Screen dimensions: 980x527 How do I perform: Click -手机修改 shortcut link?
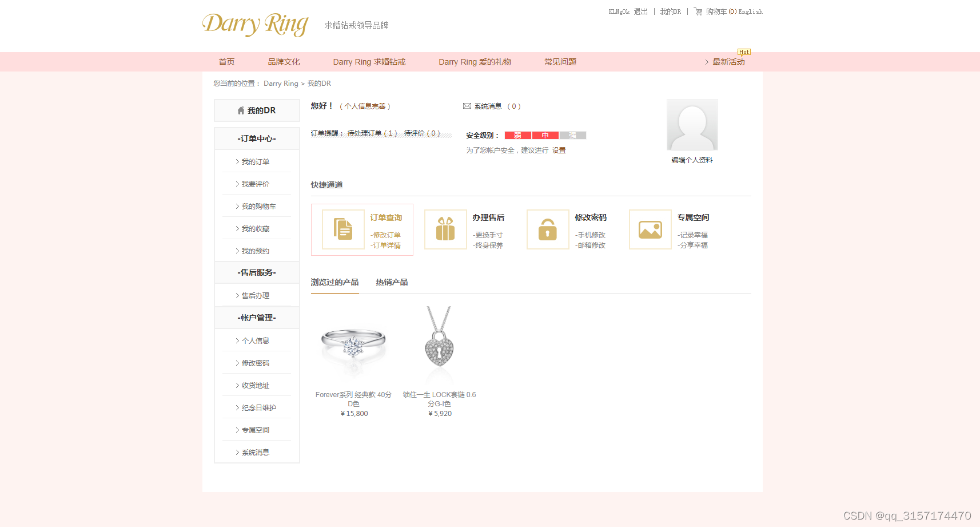pos(590,235)
